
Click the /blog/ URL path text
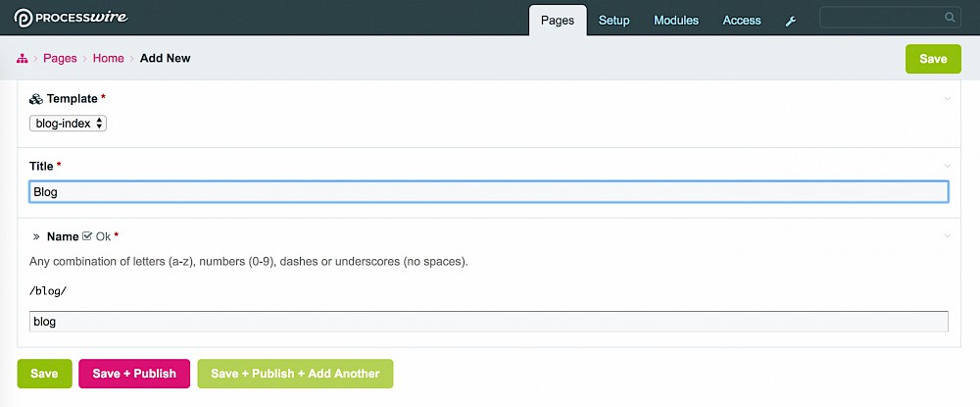[48, 291]
